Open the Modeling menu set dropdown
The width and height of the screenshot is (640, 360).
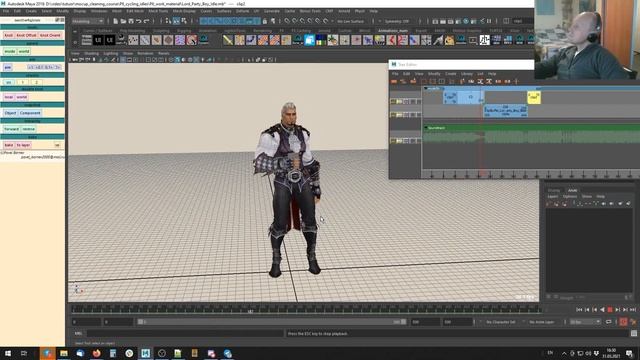click(x=87, y=21)
